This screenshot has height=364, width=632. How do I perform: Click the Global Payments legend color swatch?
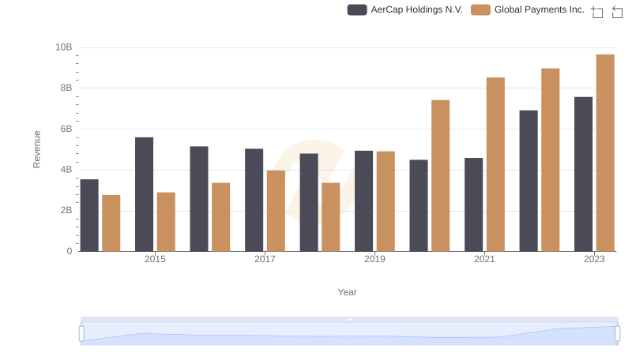[480, 9]
